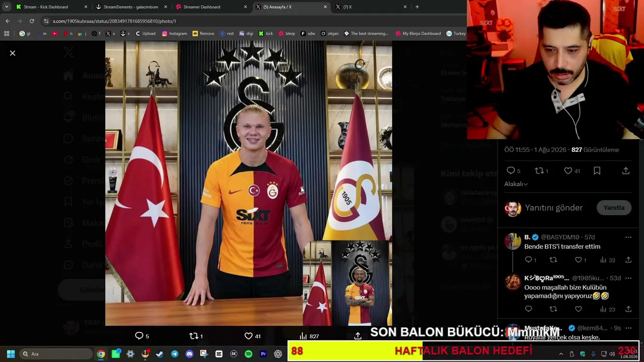
Task: Click the Yanıtını gönder reply field
Action: click(x=553, y=208)
